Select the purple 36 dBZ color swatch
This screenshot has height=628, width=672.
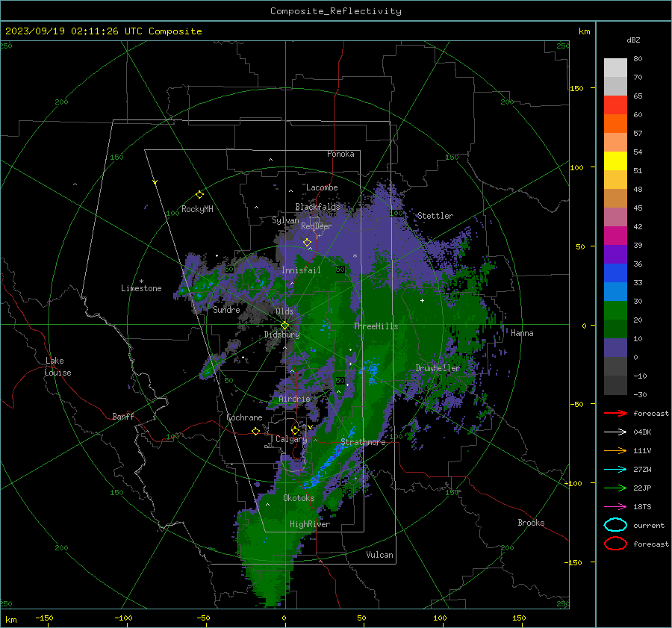point(615,254)
